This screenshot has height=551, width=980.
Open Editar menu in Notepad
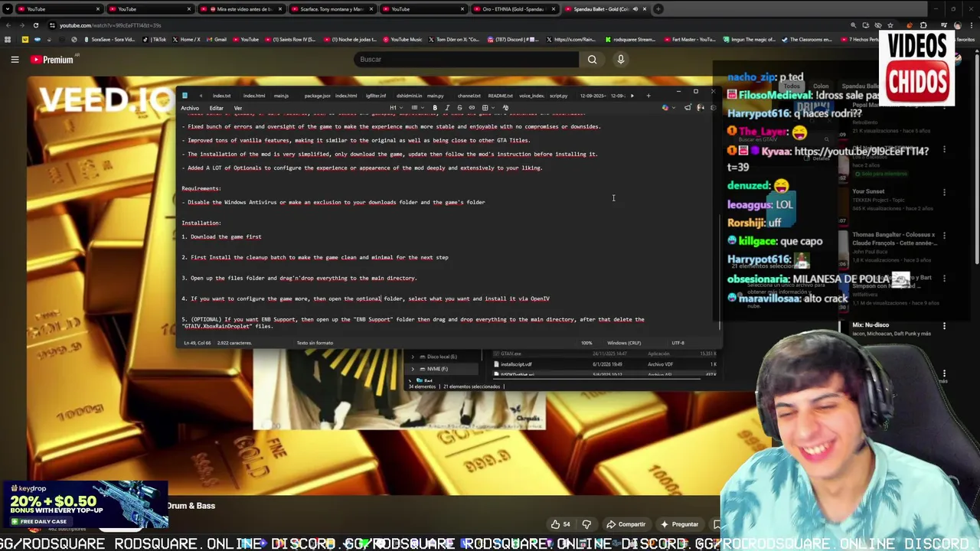pyautogui.click(x=217, y=108)
